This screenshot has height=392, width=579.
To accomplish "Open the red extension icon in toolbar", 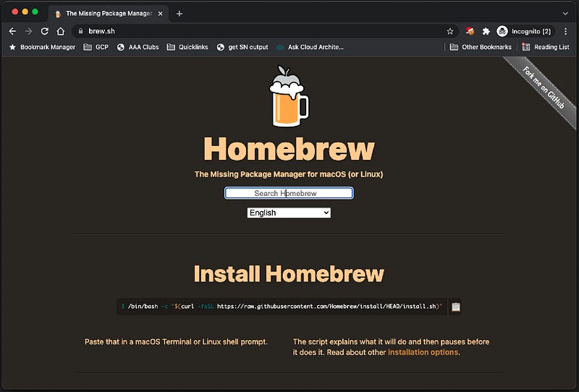I will (470, 31).
